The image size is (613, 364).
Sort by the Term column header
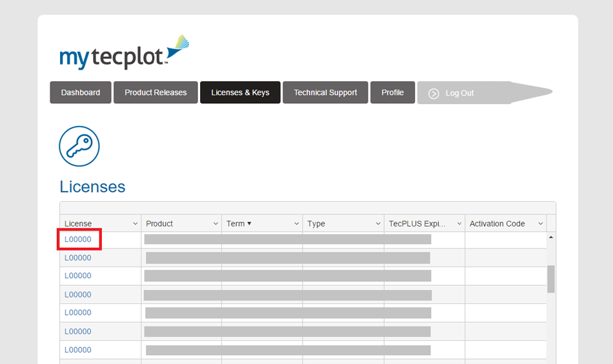[x=236, y=224]
